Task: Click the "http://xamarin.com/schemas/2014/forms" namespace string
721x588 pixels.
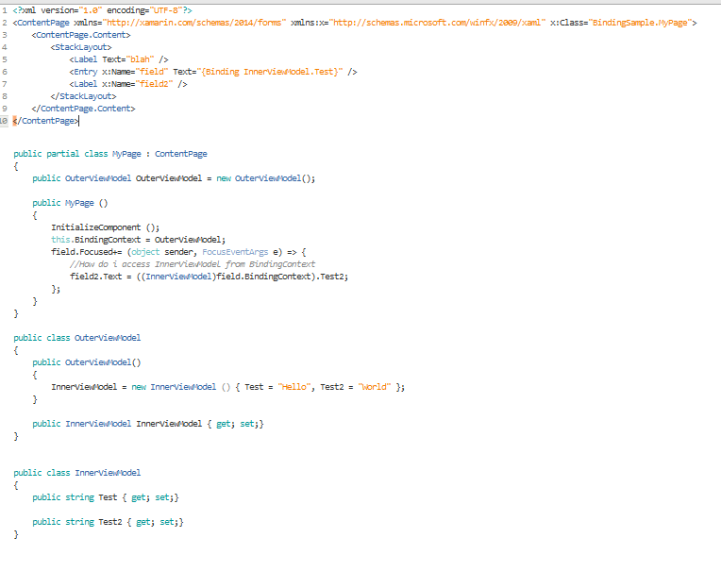Action: 194,23
